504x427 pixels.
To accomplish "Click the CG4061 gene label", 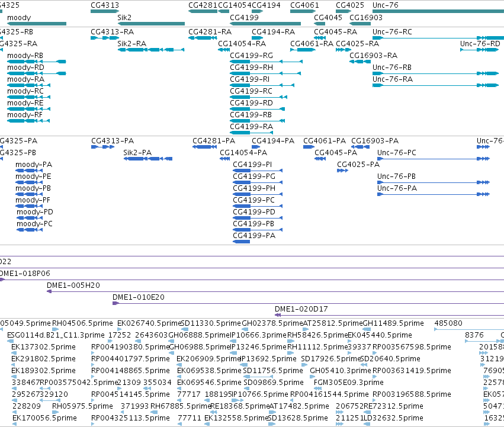I will (305, 5).
